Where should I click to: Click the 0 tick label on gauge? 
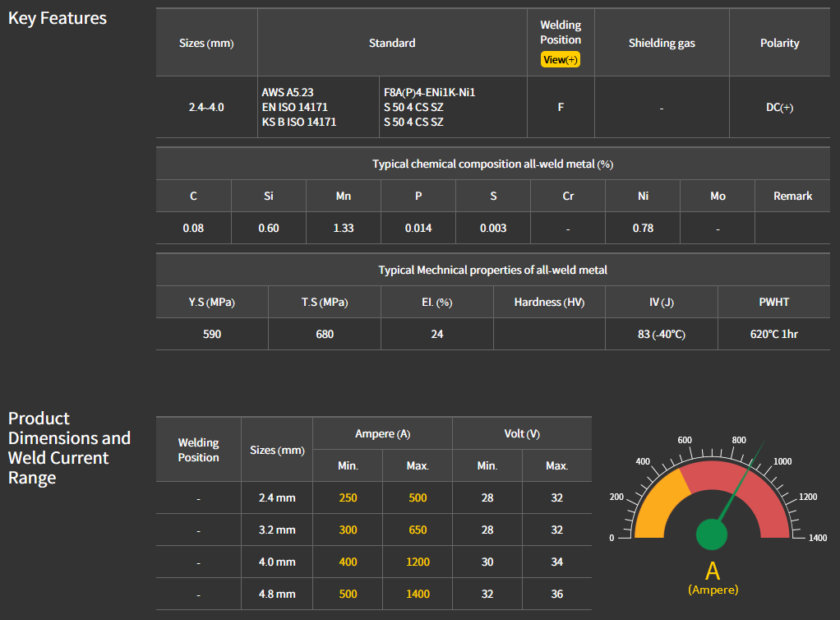point(611,538)
